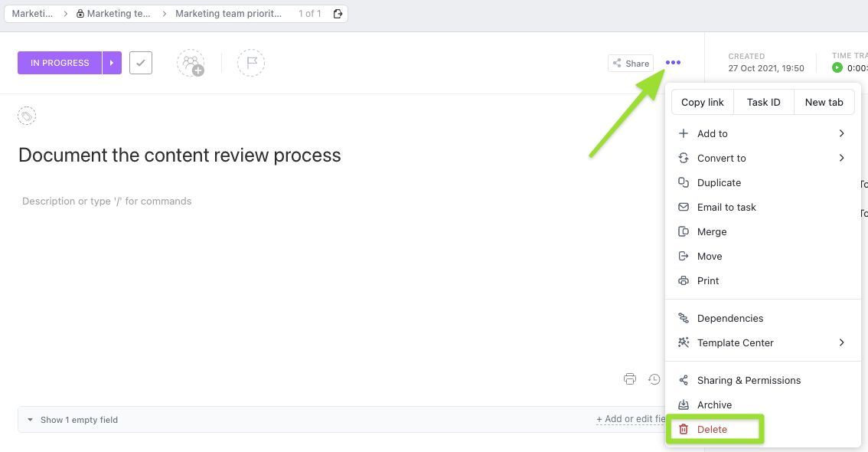
Task: Mark task complete with the checkmark box
Action: coord(141,63)
